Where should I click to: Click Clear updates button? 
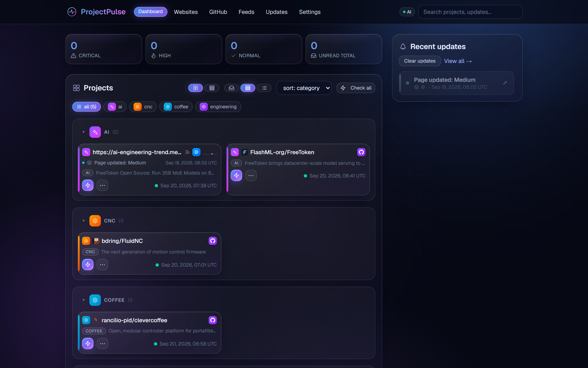[420, 61]
